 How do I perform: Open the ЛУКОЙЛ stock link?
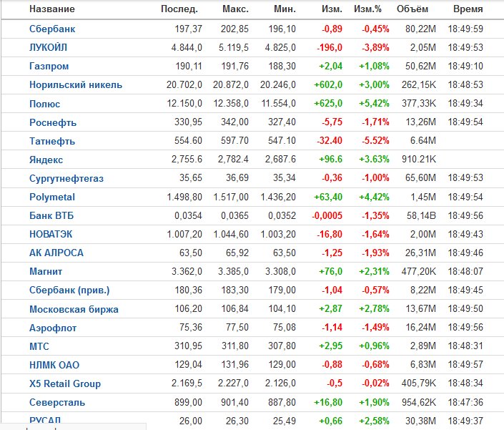(x=48, y=48)
